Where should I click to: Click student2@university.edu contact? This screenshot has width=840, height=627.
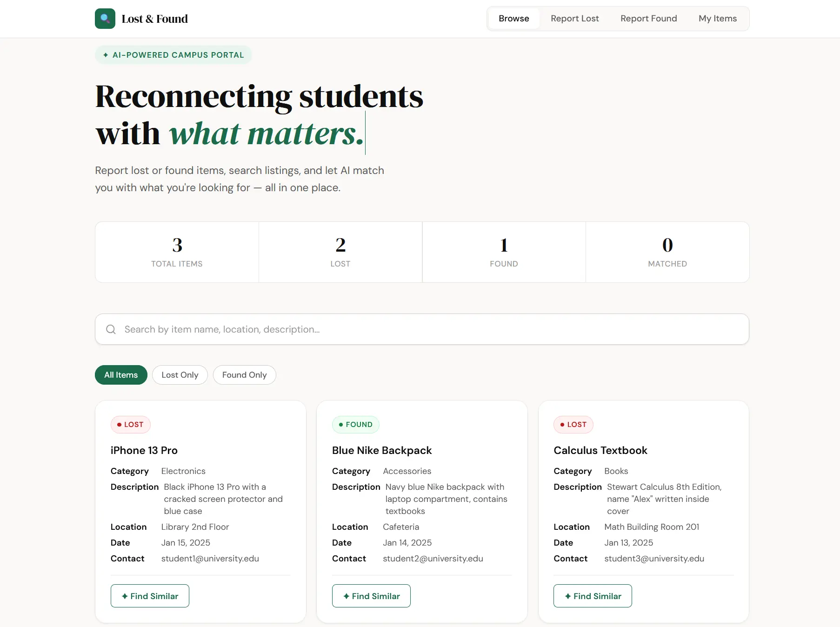point(433,559)
